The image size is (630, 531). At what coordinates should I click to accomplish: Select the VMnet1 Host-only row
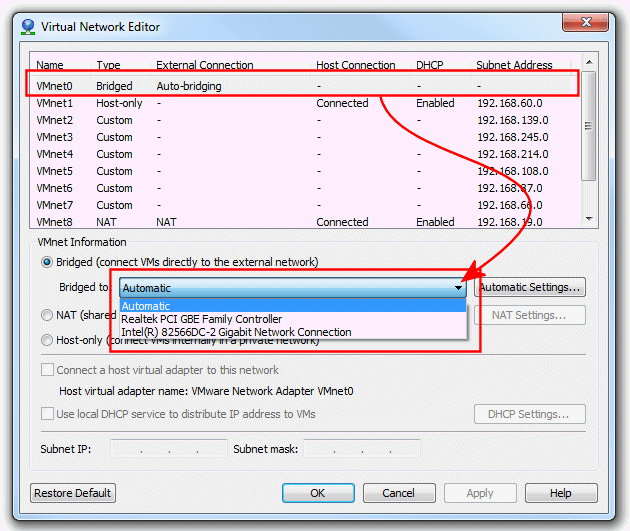pyautogui.click(x=304, y=103)
